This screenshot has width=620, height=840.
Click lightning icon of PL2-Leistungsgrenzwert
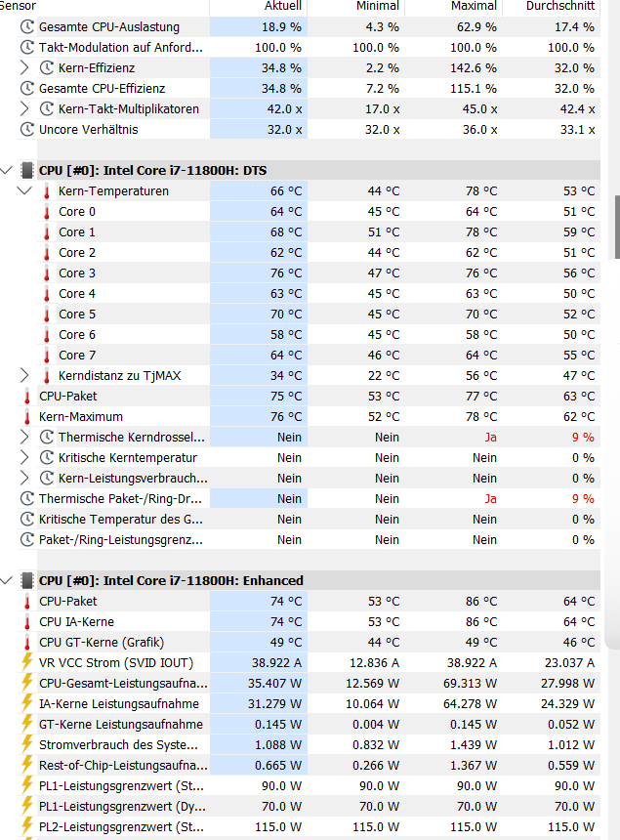27,826
